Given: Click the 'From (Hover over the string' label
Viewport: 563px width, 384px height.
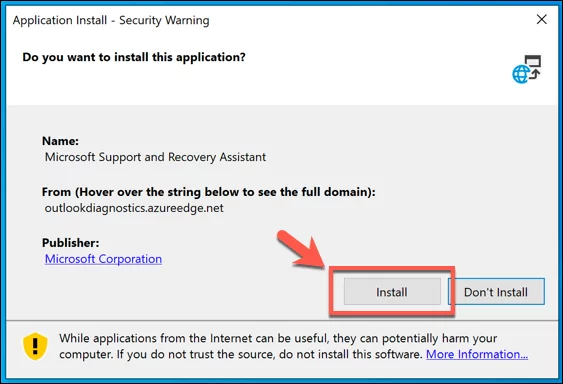Looking at the screenshot, I should point(209,192).
